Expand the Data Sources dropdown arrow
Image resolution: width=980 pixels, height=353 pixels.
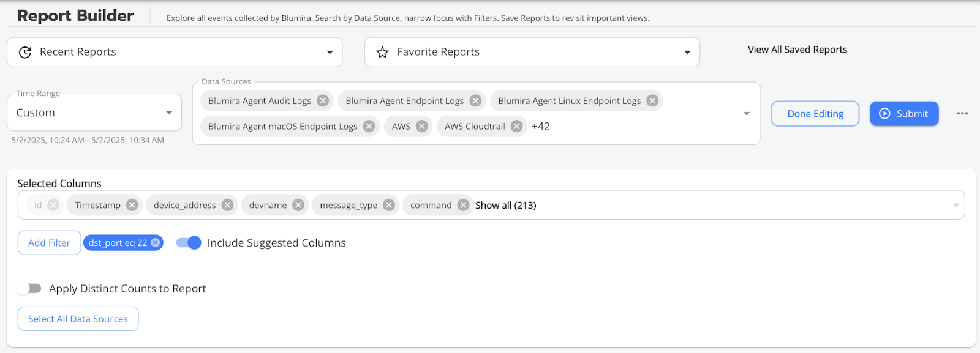tap(747, 114)
